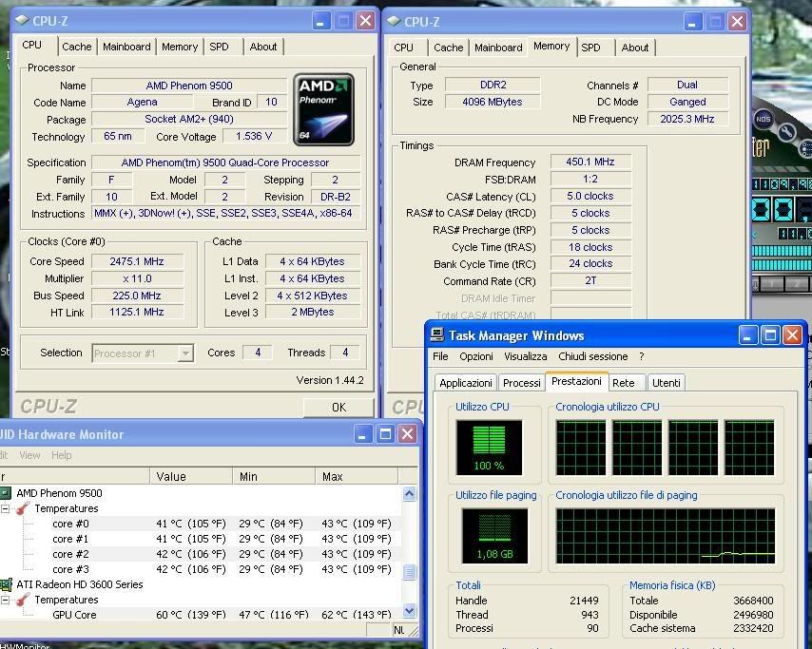Screen dimensions: 812x649
Task: Open the Help menu in Hardware Monitor
Action: pyautogui.click(x=61, y=455)
